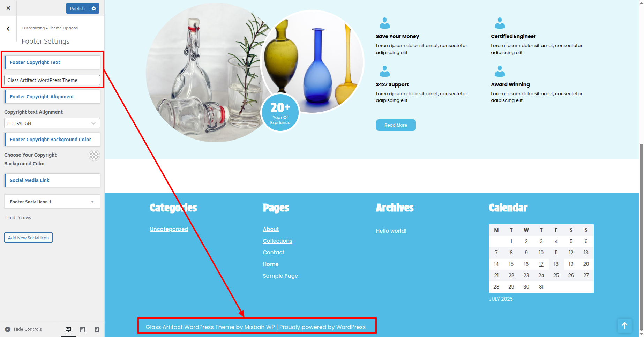
Task: Go back using the left chevron arrow
Action: (x=8, y=29)
